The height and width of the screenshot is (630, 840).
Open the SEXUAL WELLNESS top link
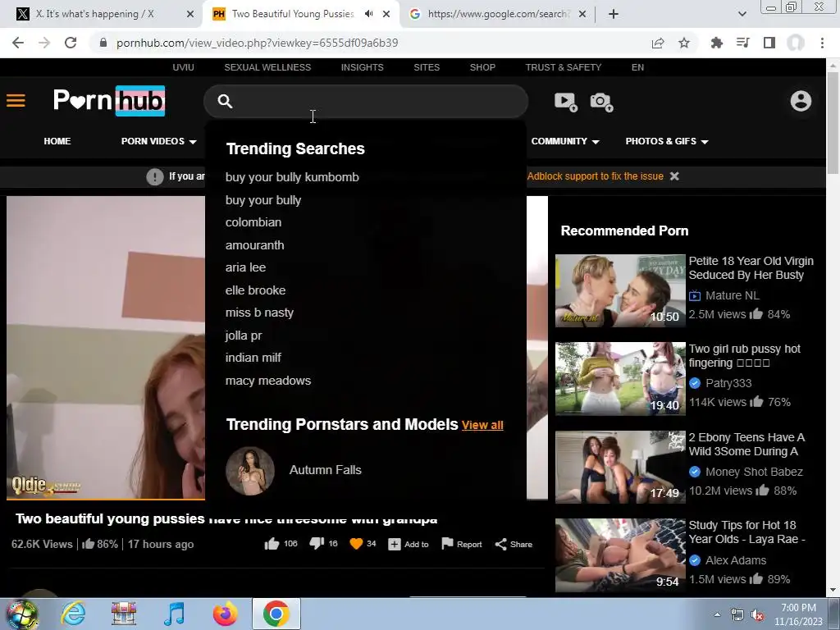click(x=267, y=67)
